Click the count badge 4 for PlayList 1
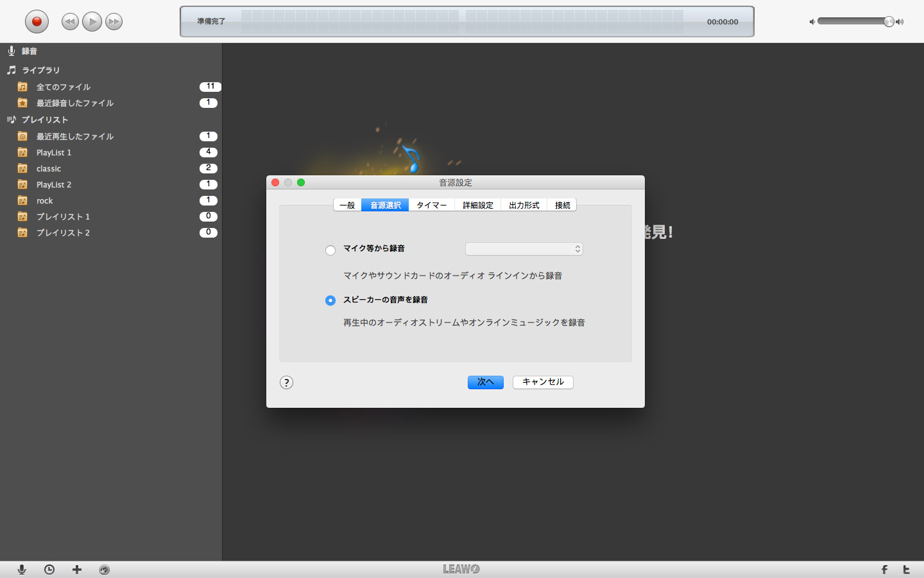The width and height of the screenshot is (924, 578). click(209, 152)
